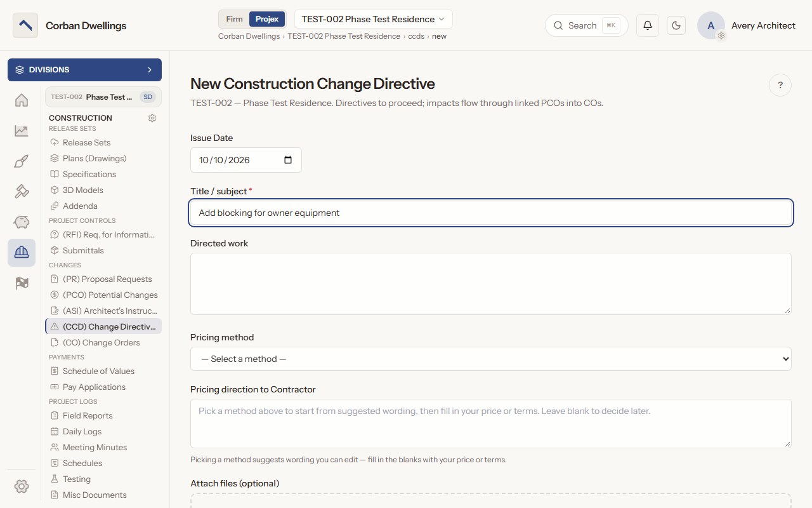Click Corban Dwellings breadcrumb link

249,36
